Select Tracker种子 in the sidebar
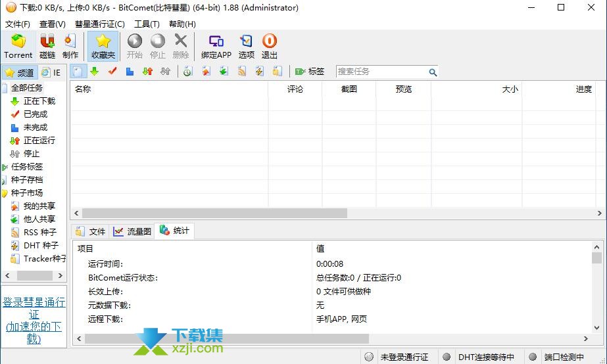The width and height of the screenshot is (607, 364). click(45, 258)
